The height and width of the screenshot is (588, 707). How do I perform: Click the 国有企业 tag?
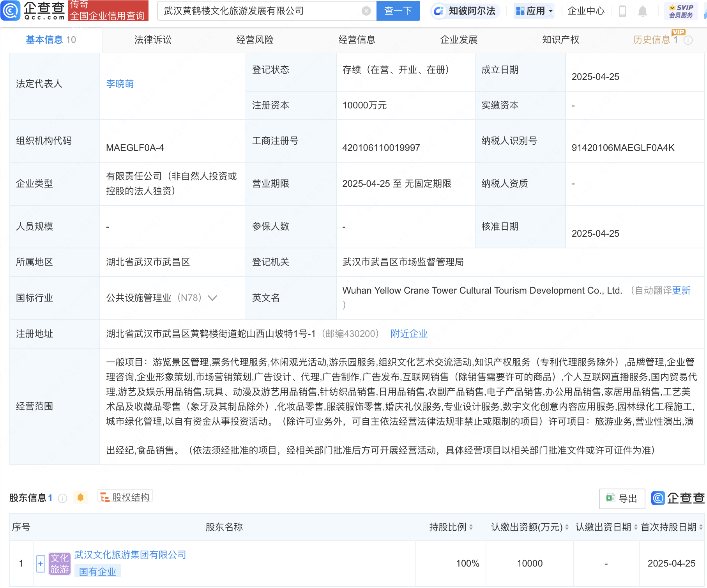(x=97, y=572)
